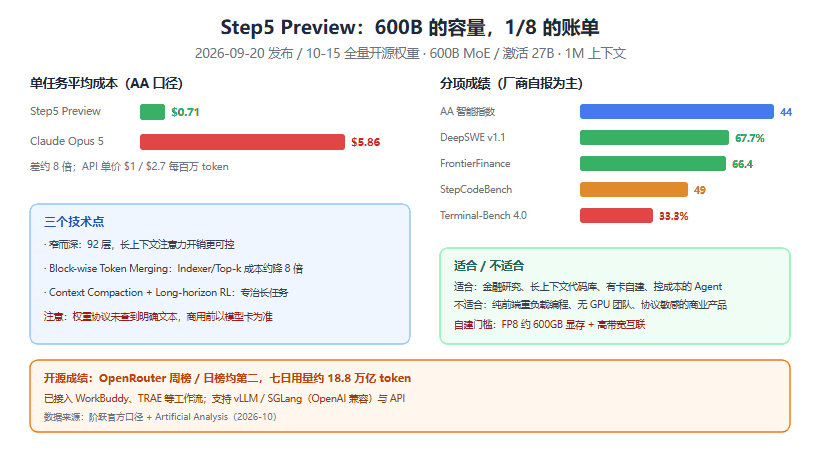The height and width of the screenshot is (470, 820).
Task: Click the orange StepCodeBench bar
Action: pos(634,189)
